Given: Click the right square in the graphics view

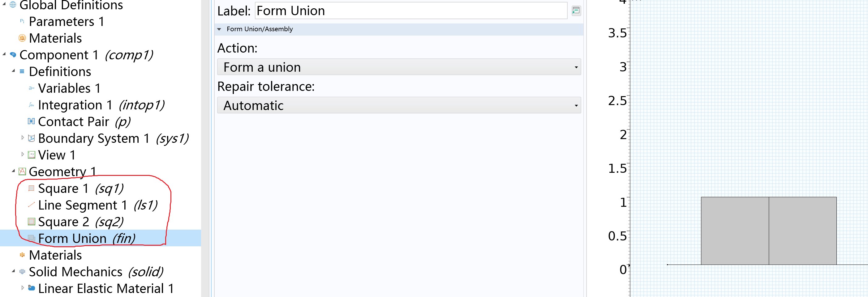Looking at the screenshot, I should pyautogui.click(x=803, y=231).
